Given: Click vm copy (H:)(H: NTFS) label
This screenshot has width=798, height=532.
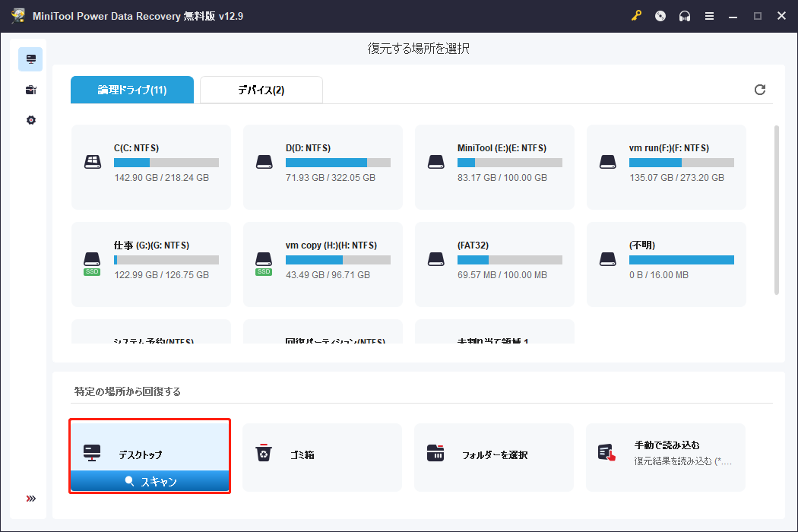Looking at the screenshot, I should pyautogui.click(x=331, y=245).
